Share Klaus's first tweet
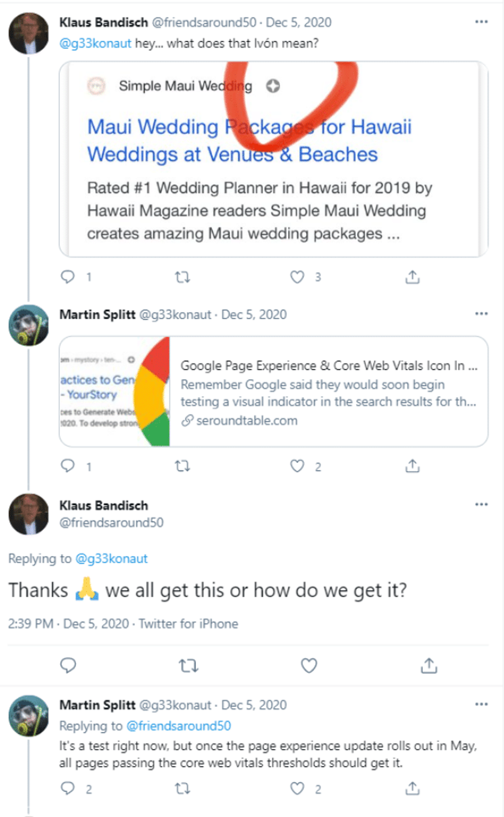The height and width of the screenshot is (817, 504). pyautogui.click(x=412, y=277)
